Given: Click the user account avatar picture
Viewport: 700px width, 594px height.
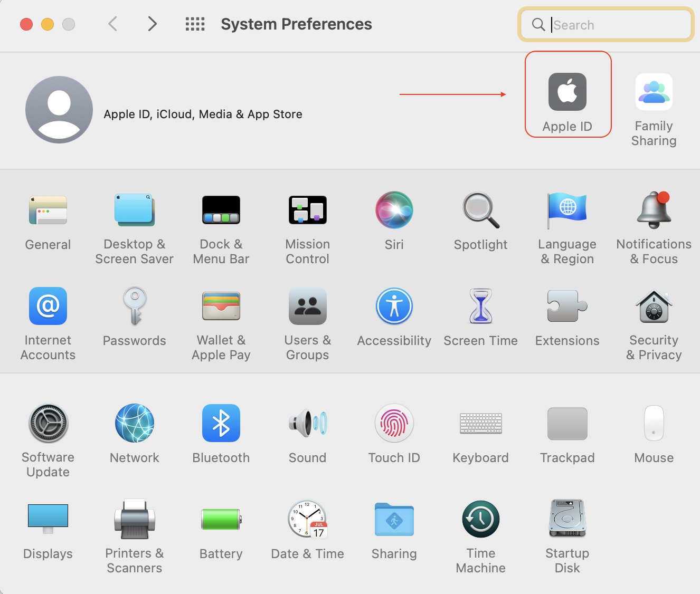Looking at the screenshot, I should (x=59, y=110).
